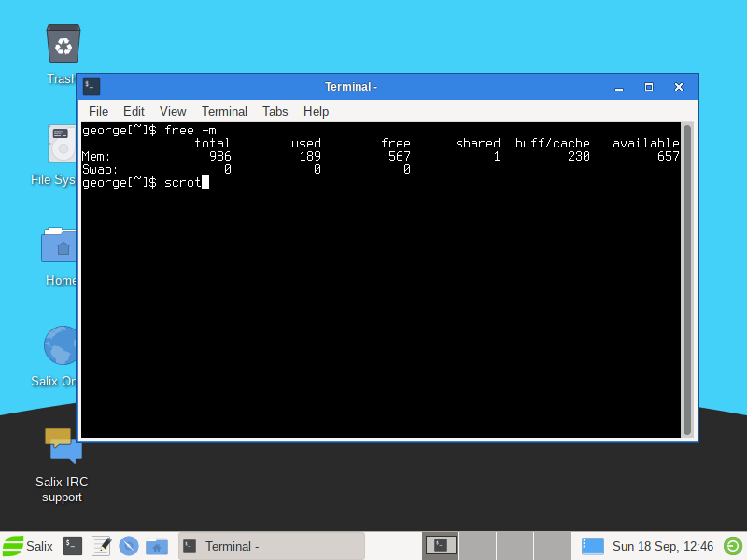Click the buff/cache value 230
Viewport: 747px width, 560px height.
click(579, 156)
